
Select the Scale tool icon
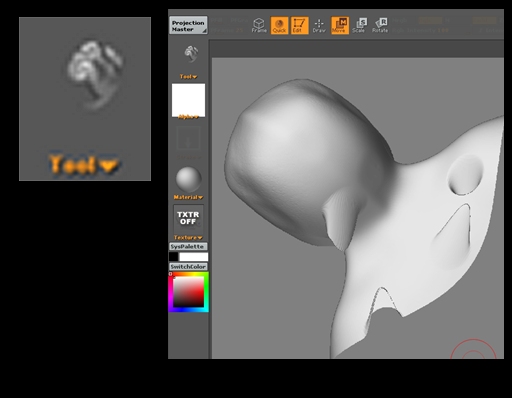pos(360,25)
